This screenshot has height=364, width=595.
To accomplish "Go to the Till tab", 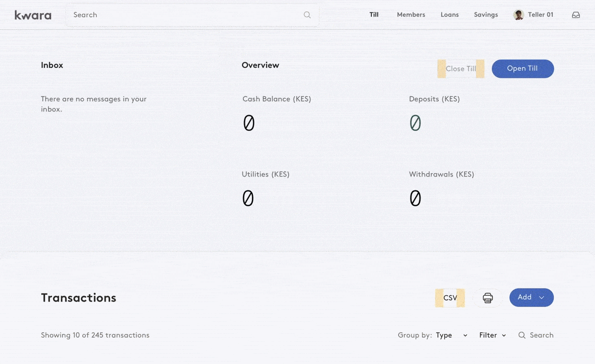I will click(374, 15).
